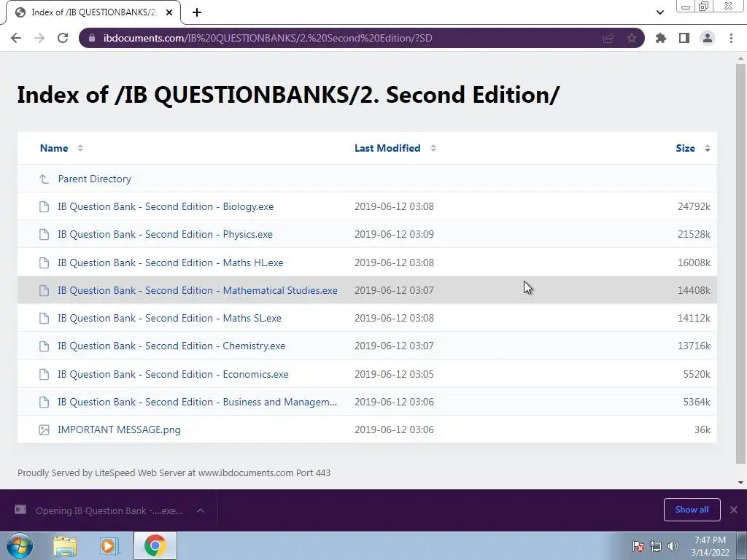Viewport: 747px width, 560px height.
Task: Download the Maths HL.exe question bank
Action: [171, 262]
